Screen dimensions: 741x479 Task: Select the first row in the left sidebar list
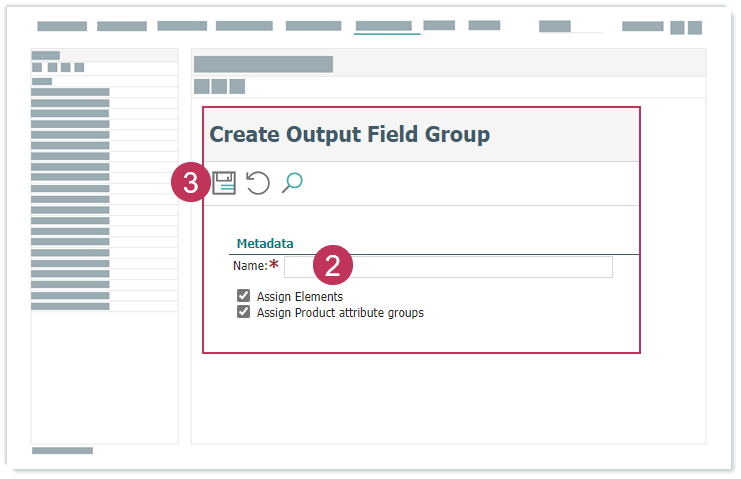click(70, 92)
